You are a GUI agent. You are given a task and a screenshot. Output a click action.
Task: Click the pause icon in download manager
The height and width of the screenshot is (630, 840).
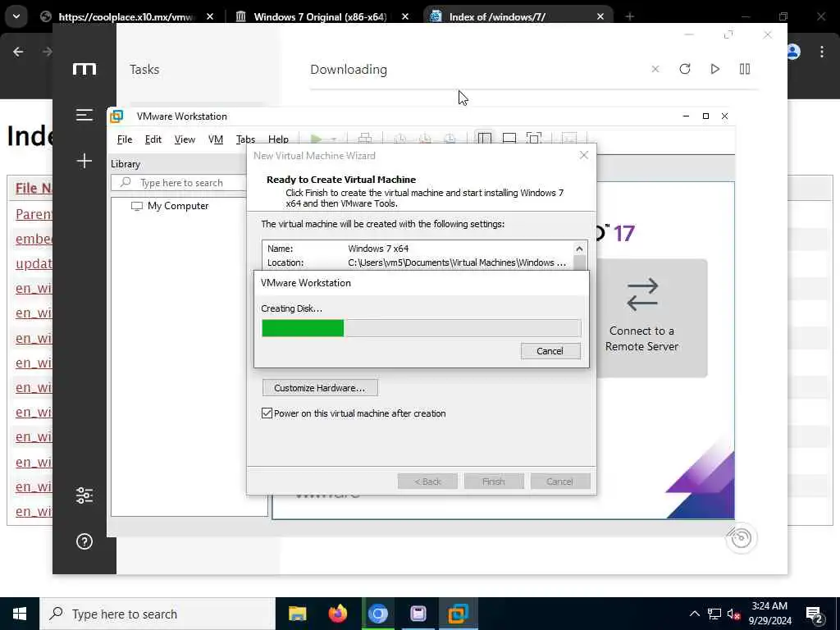[x=745, y=69]
